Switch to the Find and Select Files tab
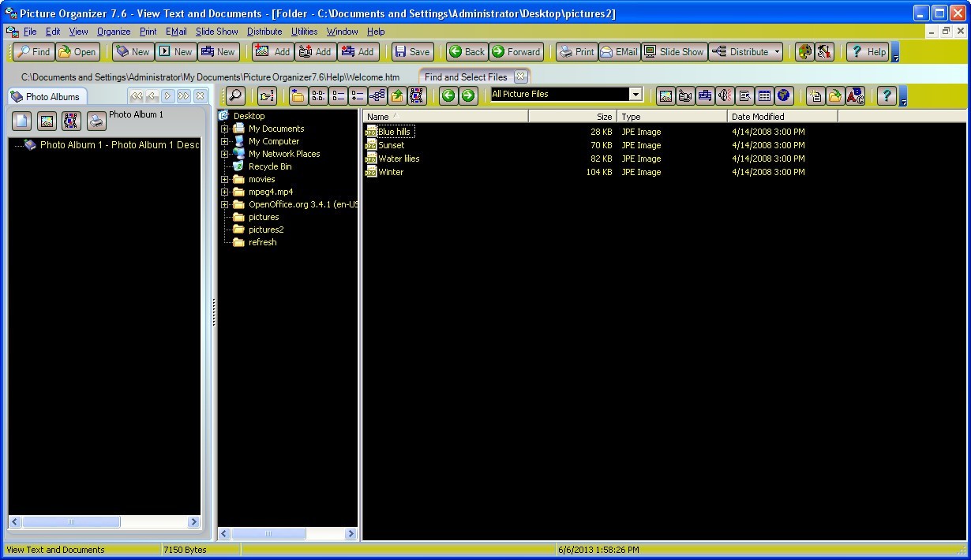 [x=466, y=77]
